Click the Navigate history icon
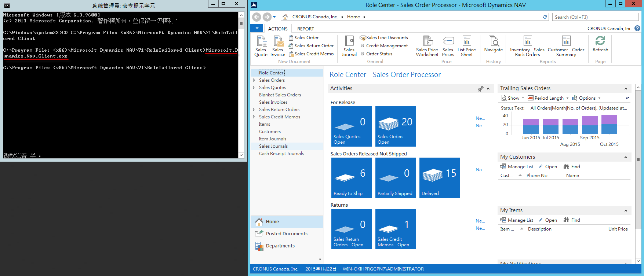This screenshot has height=276, width=644. coord(494,44)
